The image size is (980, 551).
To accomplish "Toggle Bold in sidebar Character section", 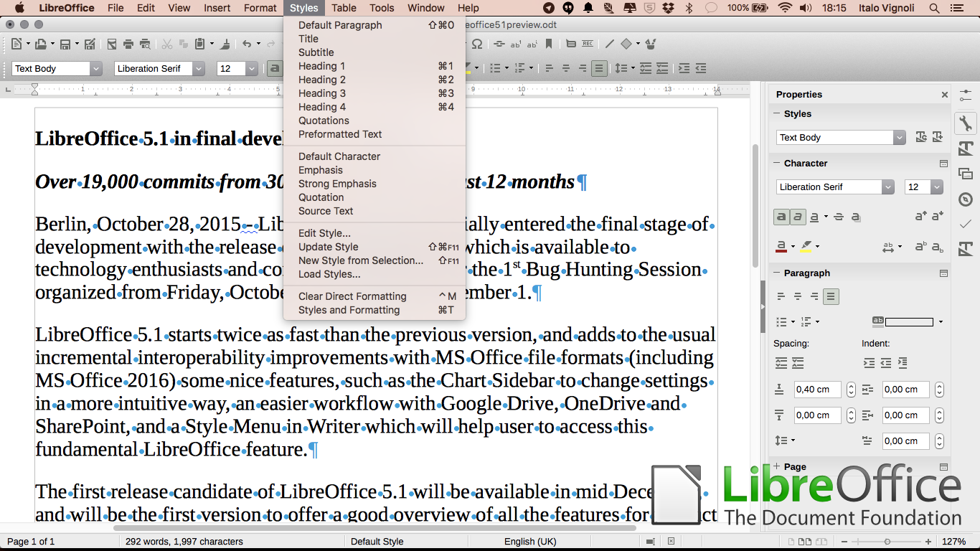I will tap(781, 216).
